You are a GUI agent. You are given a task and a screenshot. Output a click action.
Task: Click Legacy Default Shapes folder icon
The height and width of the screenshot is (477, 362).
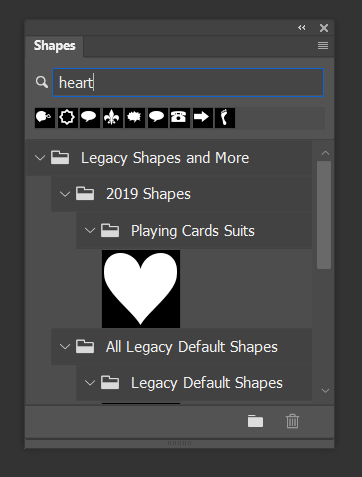[x=110, y=382]
